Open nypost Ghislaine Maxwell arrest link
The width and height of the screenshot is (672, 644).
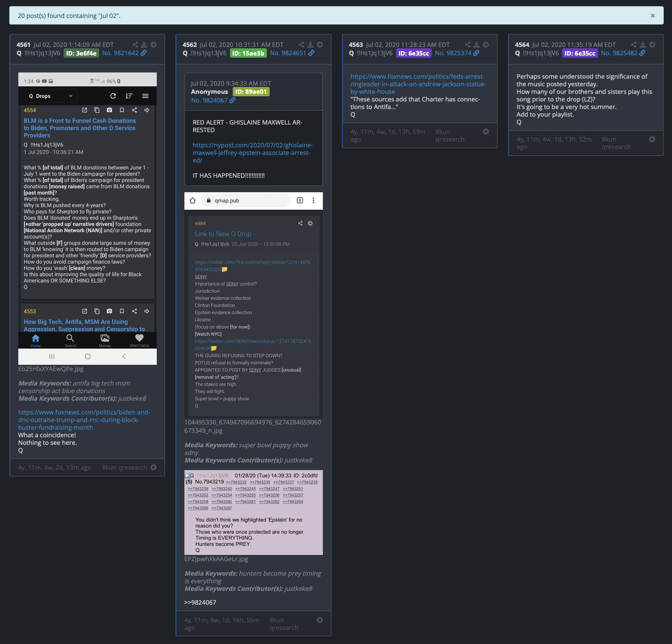pos(252,153)
